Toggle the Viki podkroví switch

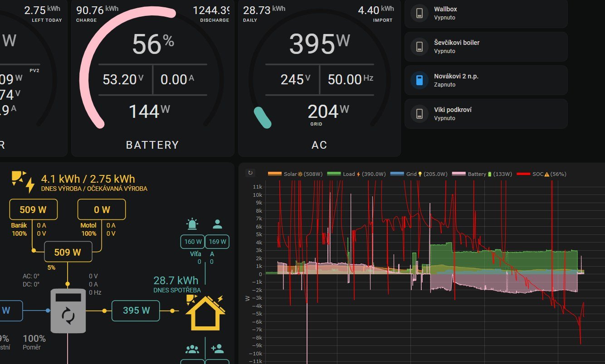420,114
